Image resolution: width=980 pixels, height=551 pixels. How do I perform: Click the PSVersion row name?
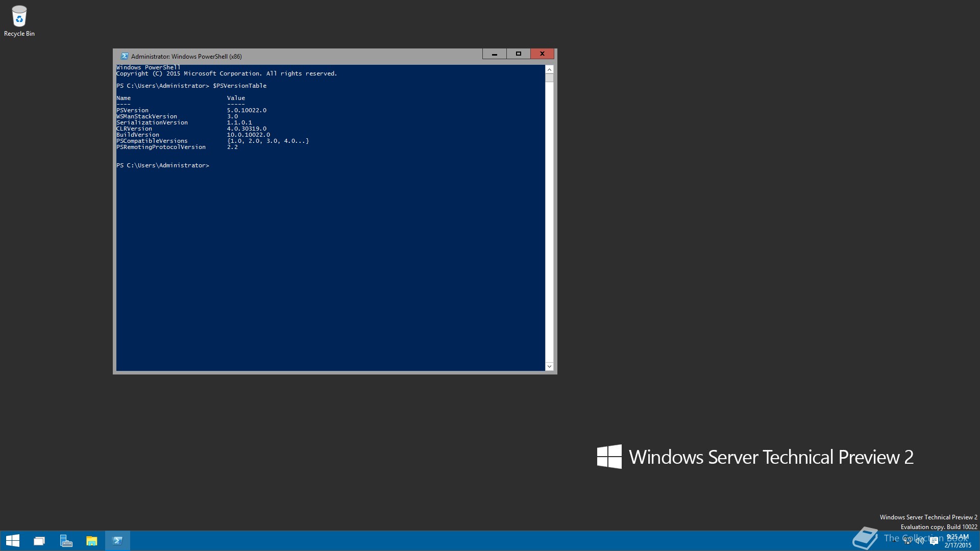click(132, 110)
